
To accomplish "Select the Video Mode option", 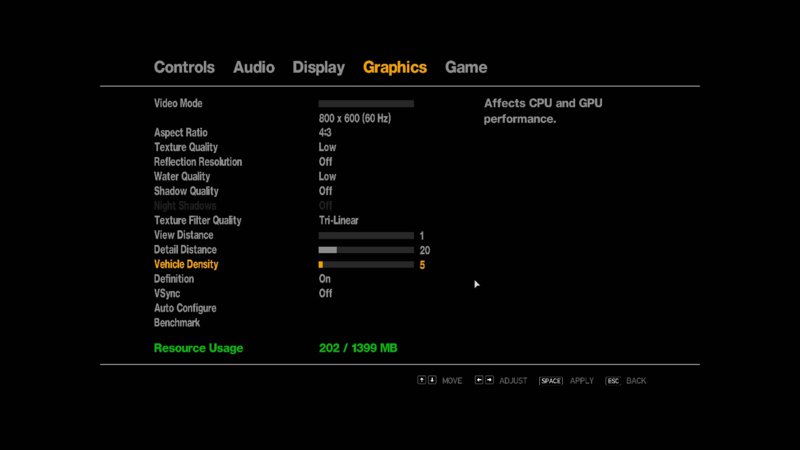I will coord(178,104).
